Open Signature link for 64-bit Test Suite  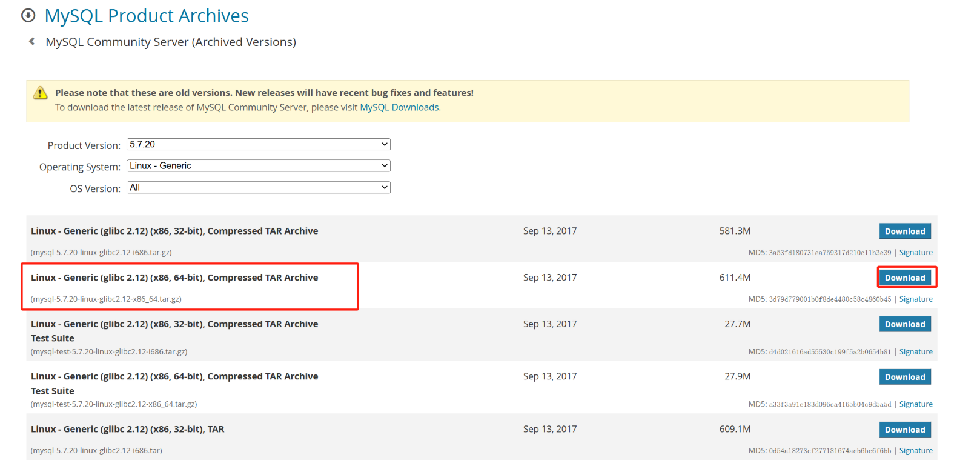coord(915,404)
